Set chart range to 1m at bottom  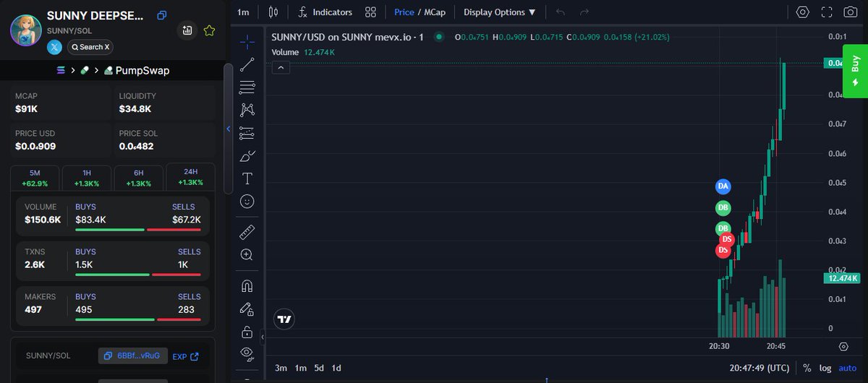[300, 368]
